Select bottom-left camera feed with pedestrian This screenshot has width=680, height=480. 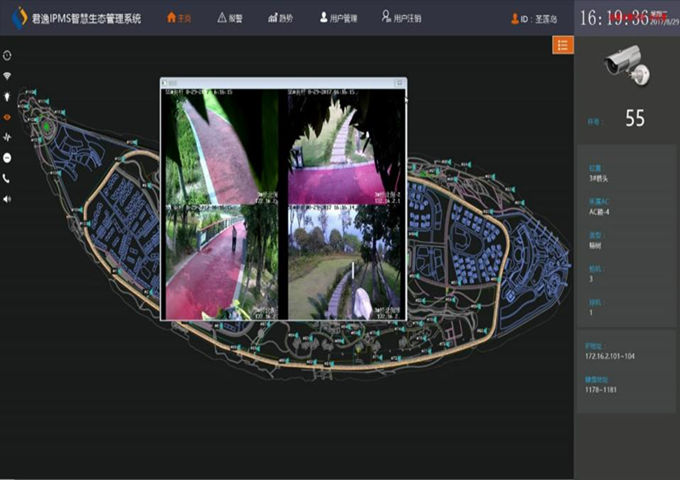tap(221, 261)
